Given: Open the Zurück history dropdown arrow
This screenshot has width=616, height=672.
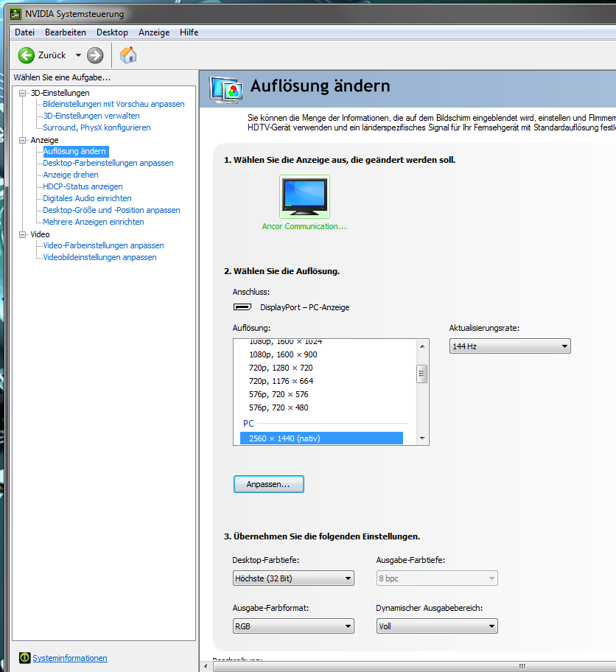Looking at the screenshot, I should pos(78,55).
